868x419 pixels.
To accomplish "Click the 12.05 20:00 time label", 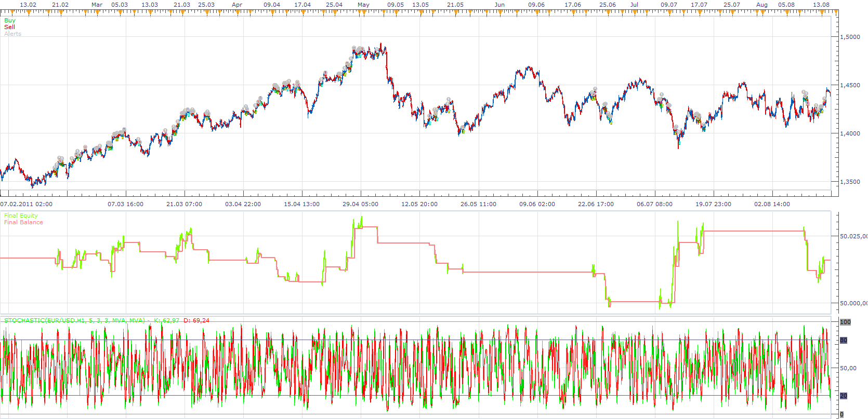I will pos(419,204).
